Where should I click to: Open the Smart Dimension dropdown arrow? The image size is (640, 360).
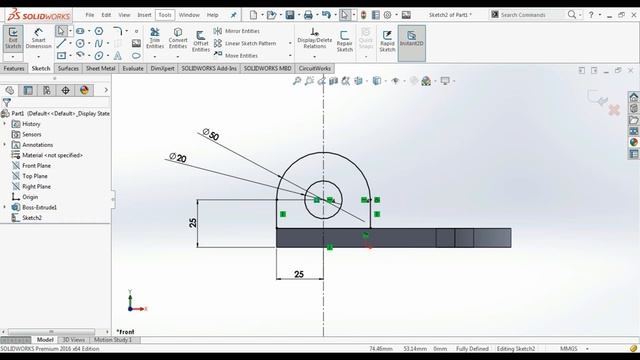coord(38,57)
